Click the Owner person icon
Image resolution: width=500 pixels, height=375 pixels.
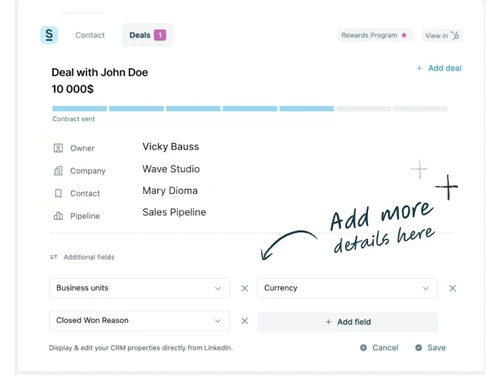click(x=58, y=148)
